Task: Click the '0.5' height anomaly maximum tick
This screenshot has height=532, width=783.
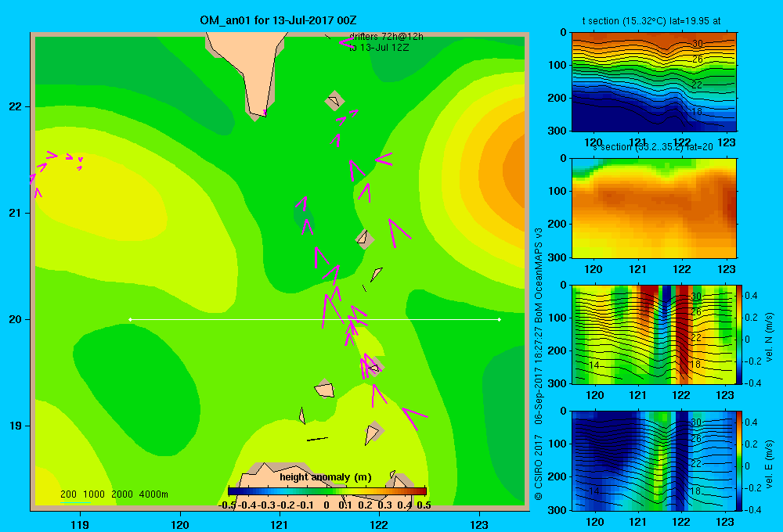Action: [x=424, y=505]
